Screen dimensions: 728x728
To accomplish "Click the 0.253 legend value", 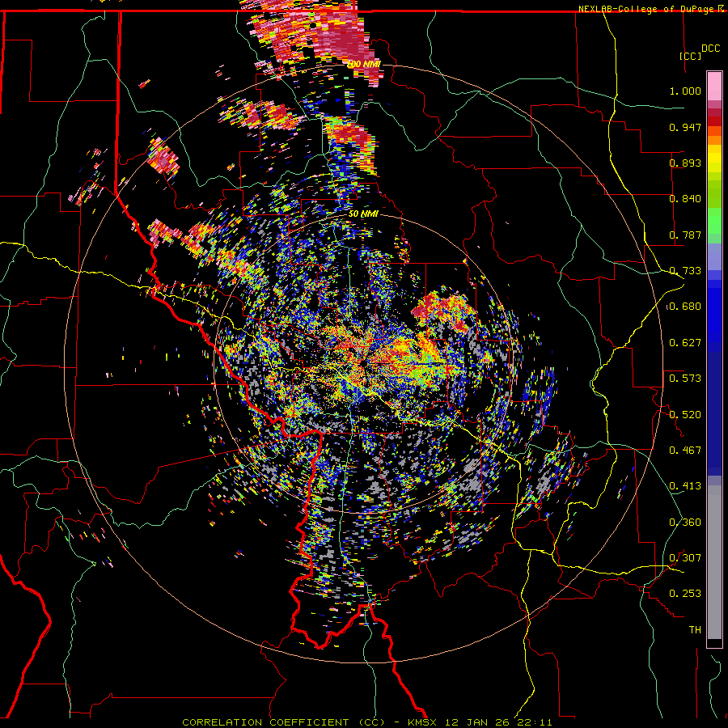I will (685, 594).
